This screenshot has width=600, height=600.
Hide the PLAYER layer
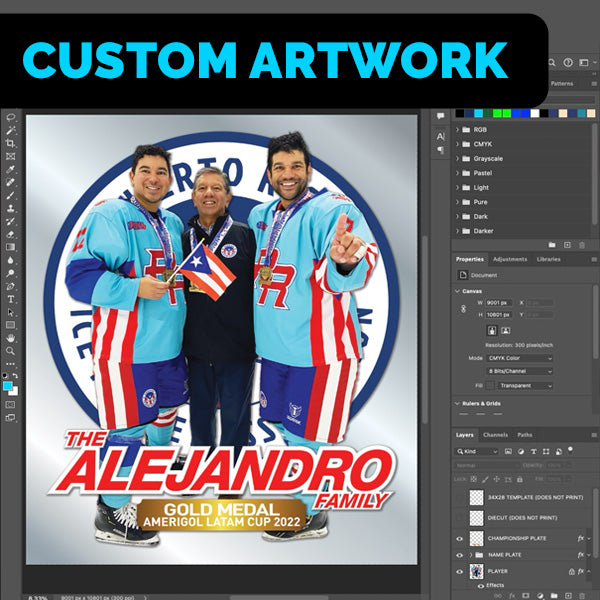click(460, 571)
